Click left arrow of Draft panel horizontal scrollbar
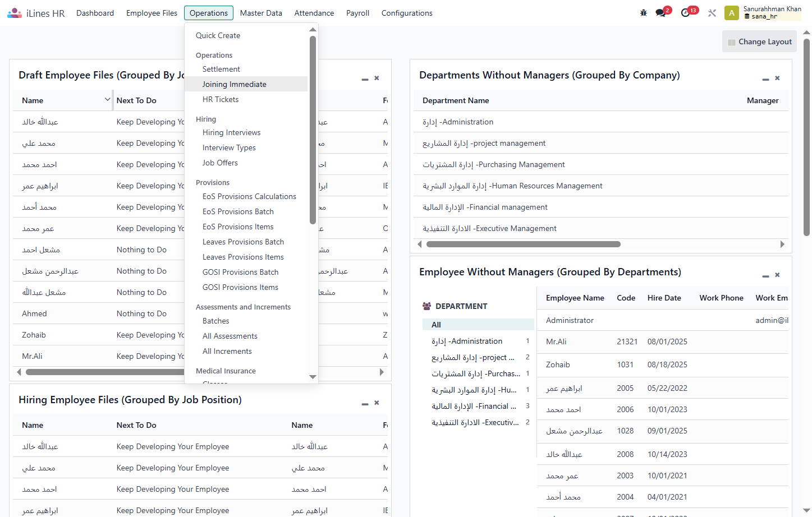This screenshot has height=517, width=812. pos(19,372)
